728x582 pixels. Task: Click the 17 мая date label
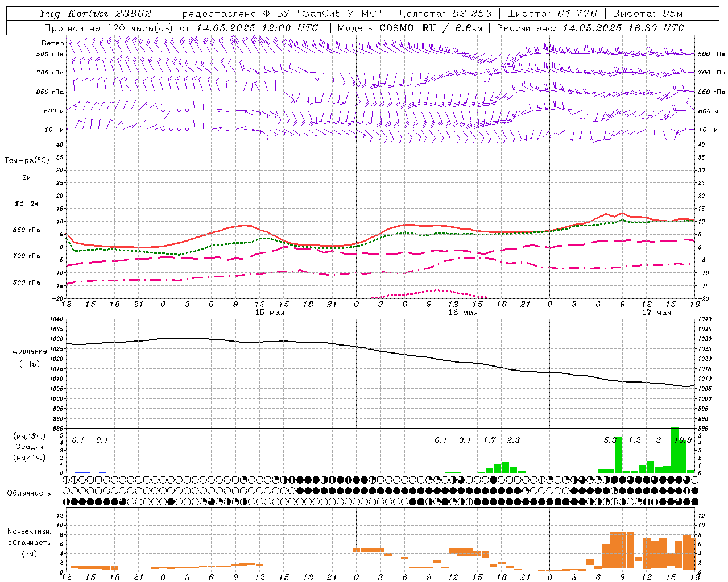656,313
